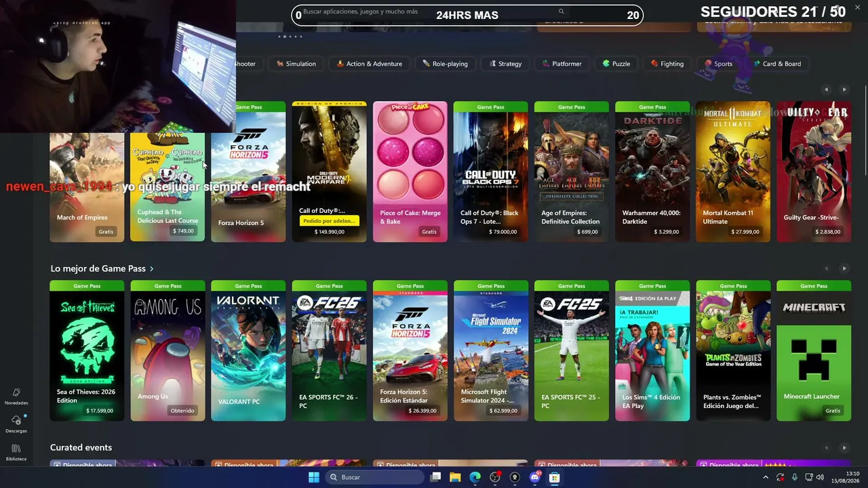Filter by Card & Board category
This screenshot has height=488, width=868.
click(777, 64)
